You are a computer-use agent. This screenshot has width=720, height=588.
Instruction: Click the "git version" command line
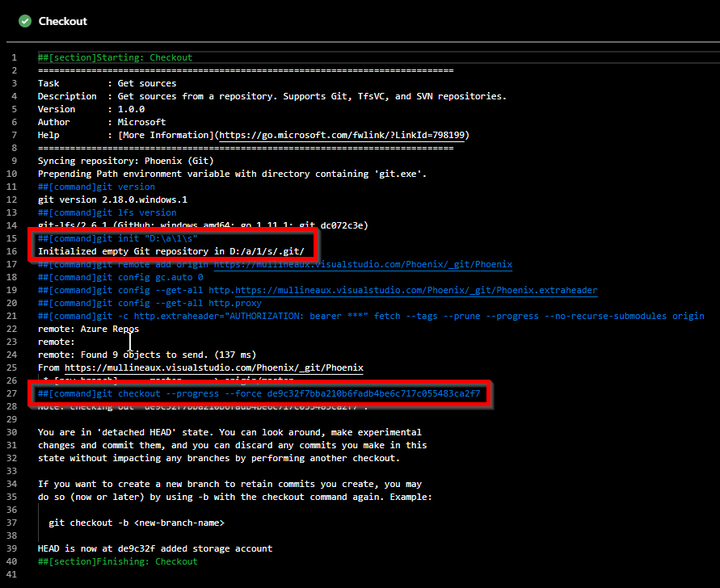[x=96, y=187]
